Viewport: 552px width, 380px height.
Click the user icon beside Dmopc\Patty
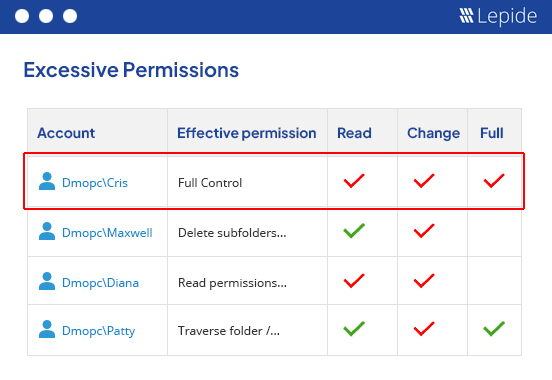pyautogui.click(x=47, y=329)
